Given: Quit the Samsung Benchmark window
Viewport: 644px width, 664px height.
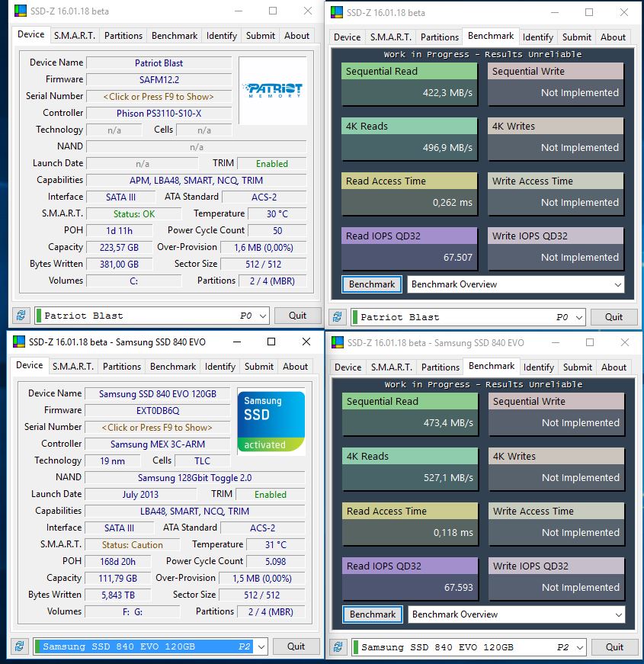Looking at the screenshot, I should [614, 647].
